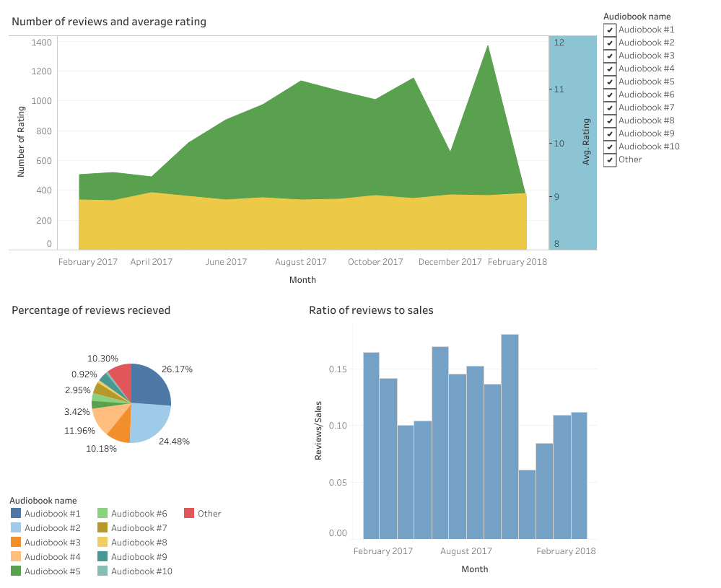This screenshot has width=721, height=588.
Task: Select the Audiobook #6 light green legend swatch
Action: (x=102, y=514)
